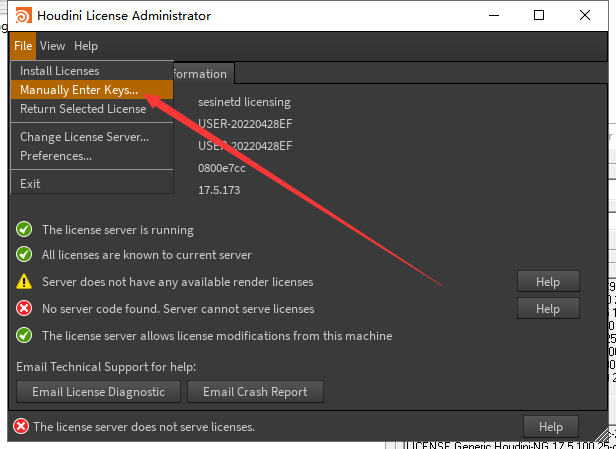616x449 pixels.
Task: Click the Houdini logo in title bar
Action: point(20,16)
